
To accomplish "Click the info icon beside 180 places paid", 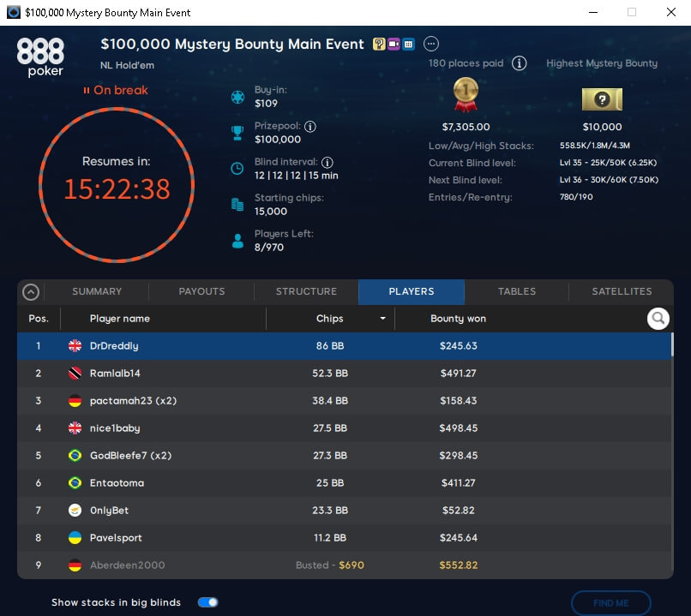I will coord(519,63).
